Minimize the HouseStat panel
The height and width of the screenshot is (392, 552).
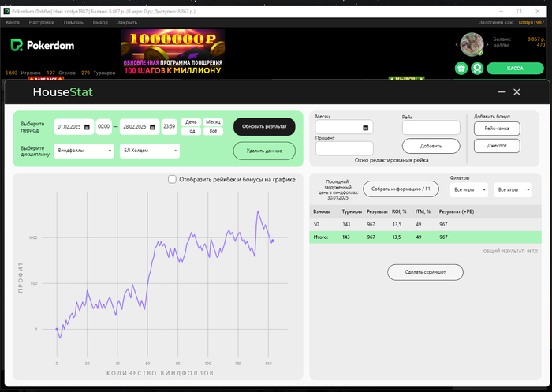click(502, 92)
